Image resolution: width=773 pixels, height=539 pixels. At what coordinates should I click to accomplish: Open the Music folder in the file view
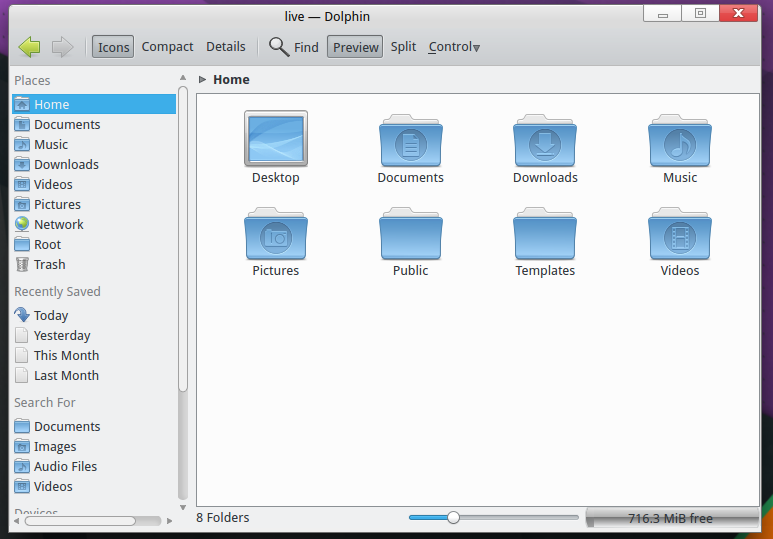680,141
